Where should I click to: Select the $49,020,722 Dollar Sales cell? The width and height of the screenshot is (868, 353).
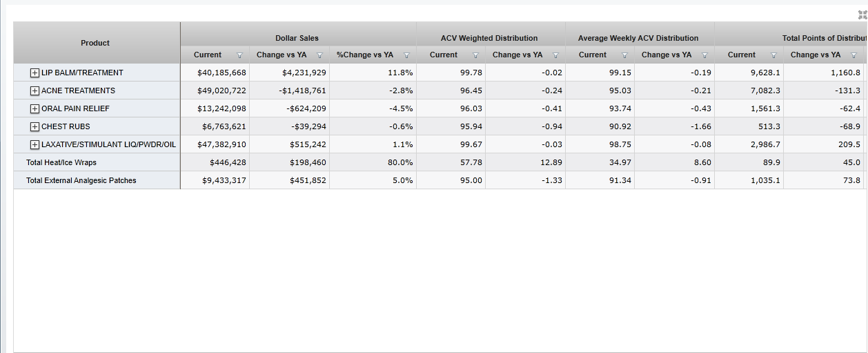(x=221, y=90)
